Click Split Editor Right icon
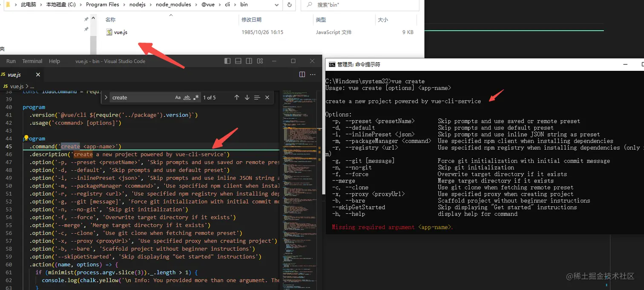644x290 pixels. coord(302,74)
